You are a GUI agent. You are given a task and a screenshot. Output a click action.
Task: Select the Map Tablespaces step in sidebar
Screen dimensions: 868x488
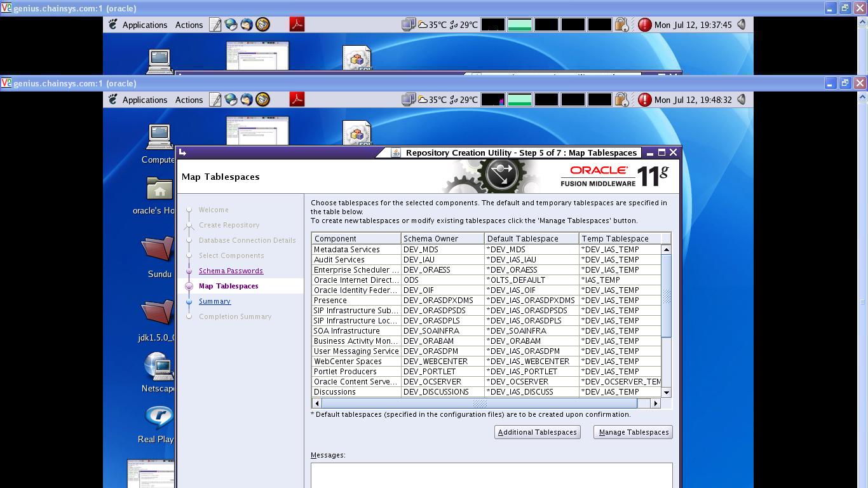click(x=228, y=286)
